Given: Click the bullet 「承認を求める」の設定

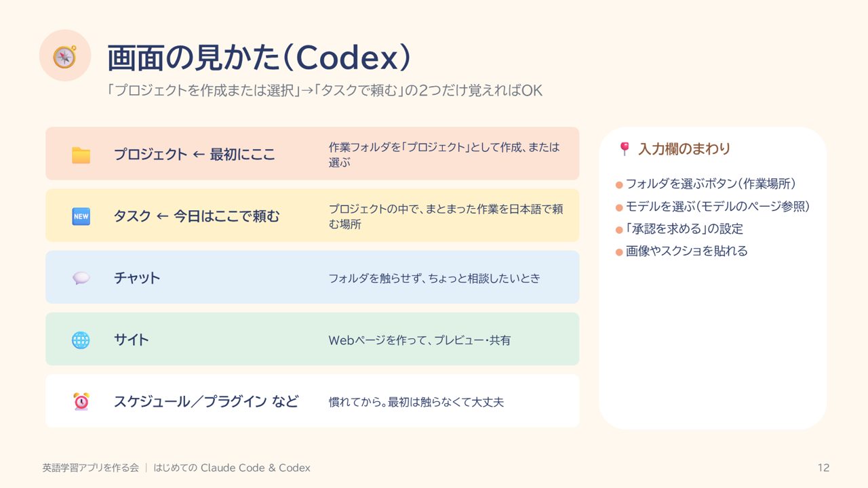Looking at the screenshot, I should click(x=684, y=228).
